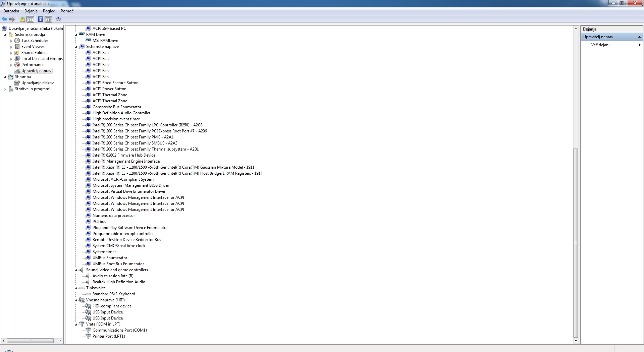Select ACPI Power Button device

pos(109,89)
